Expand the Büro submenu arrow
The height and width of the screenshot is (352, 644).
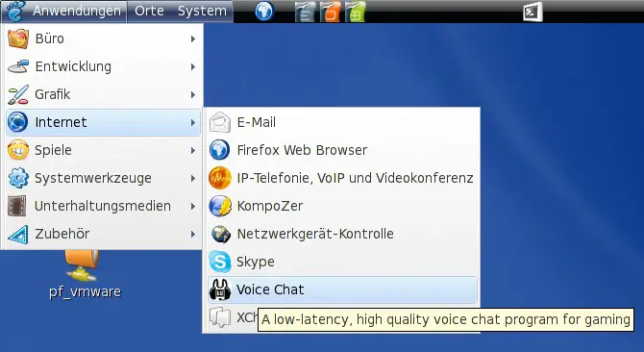coord(193,39)
